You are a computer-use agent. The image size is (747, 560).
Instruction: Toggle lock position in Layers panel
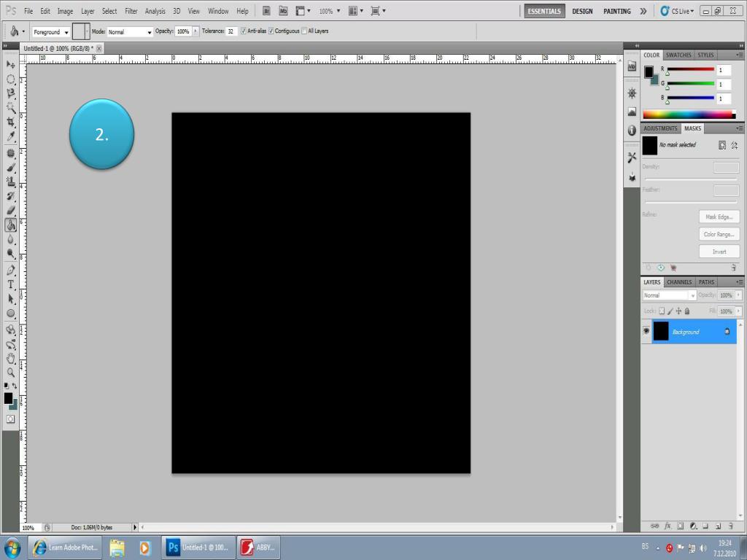pyautogui.click(x=678, y=311)
